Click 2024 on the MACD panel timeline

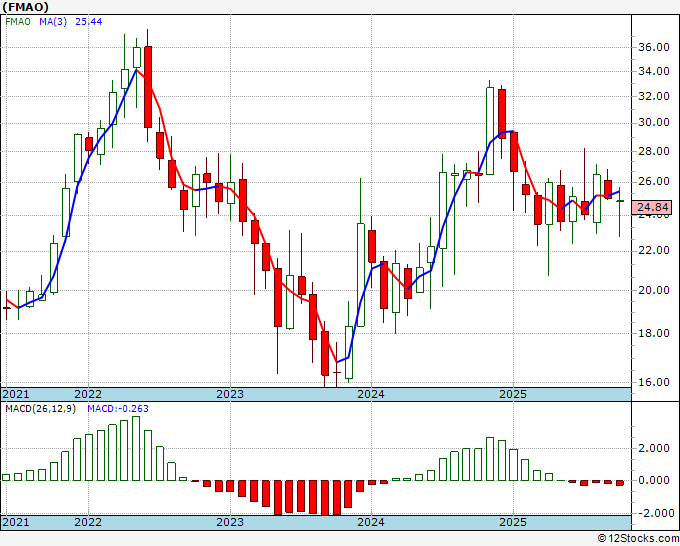371,523
